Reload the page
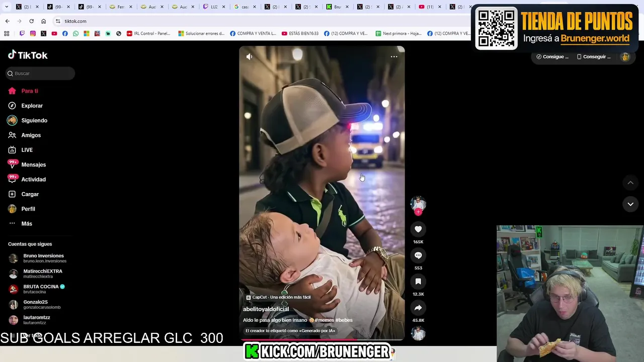Image resolution: width=644 pixels, height=362 pixels. (31, 21)
